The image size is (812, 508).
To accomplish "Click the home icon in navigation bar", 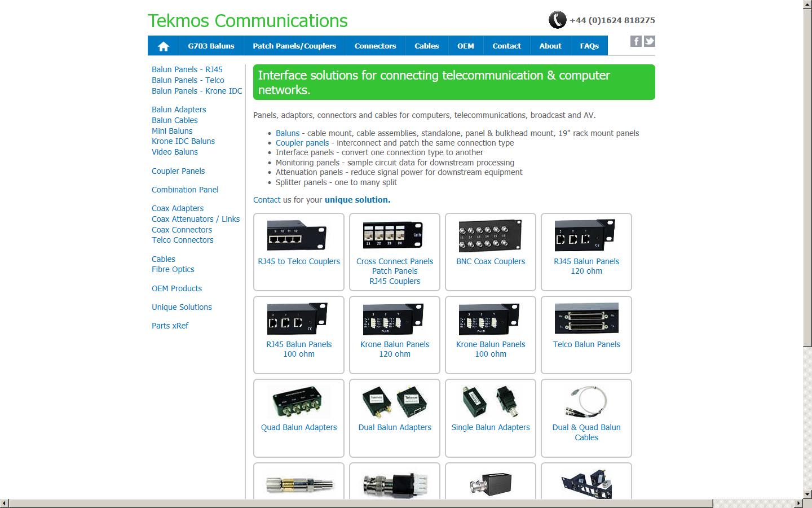I will click(164, 46).
